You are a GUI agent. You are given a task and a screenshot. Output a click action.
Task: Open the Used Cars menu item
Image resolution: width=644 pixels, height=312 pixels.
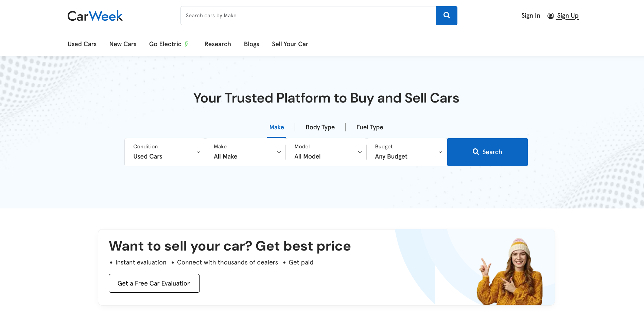(82, 44)
